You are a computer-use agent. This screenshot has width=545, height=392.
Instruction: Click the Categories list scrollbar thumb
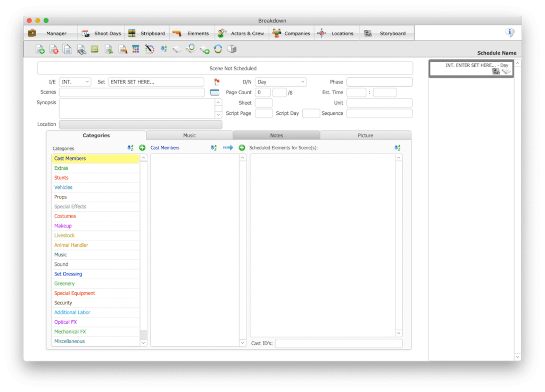[143, 334]
